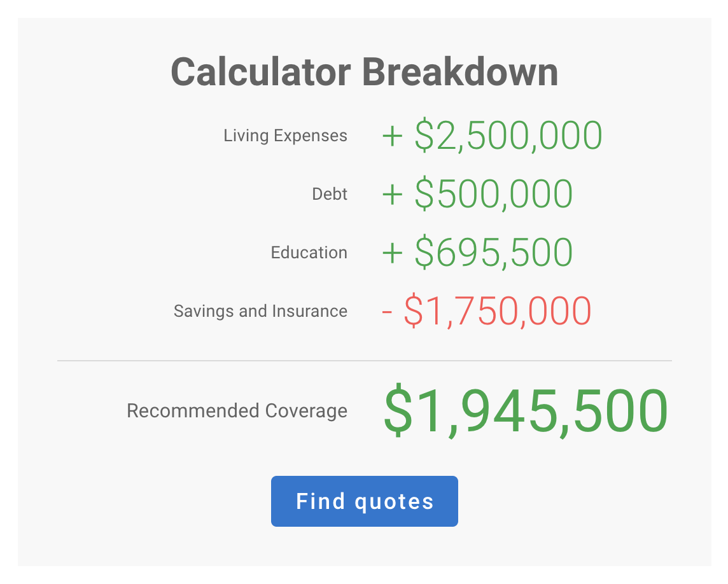
Task: Click the $695,500 education amount
Action: (493, 253)
